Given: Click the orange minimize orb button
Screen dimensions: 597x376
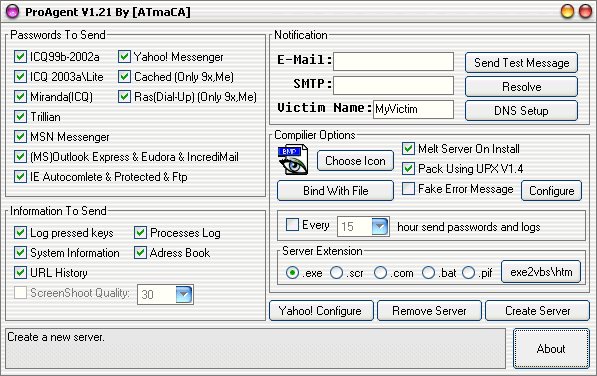Looking at the screenshot, I should [567, 11].
